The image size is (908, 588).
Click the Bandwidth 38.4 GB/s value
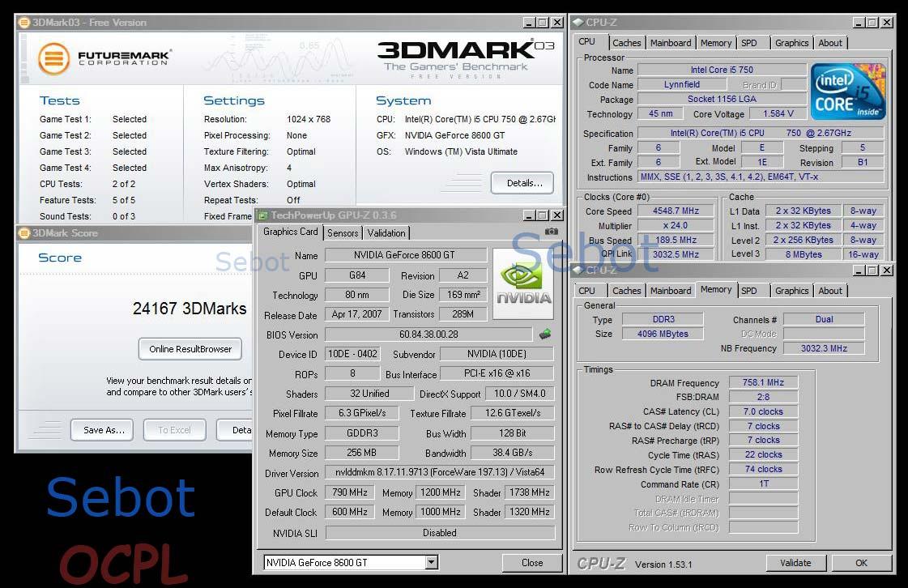pos(513,453)
